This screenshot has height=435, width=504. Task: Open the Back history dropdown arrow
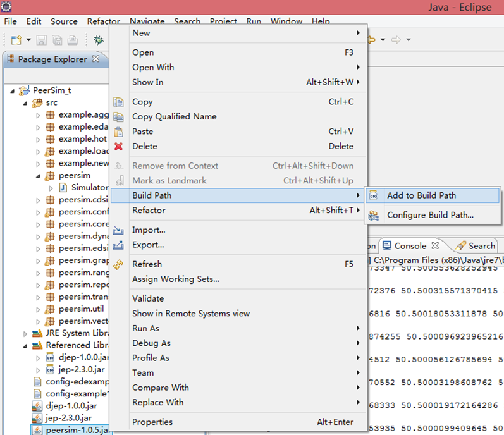click(383, 40)
